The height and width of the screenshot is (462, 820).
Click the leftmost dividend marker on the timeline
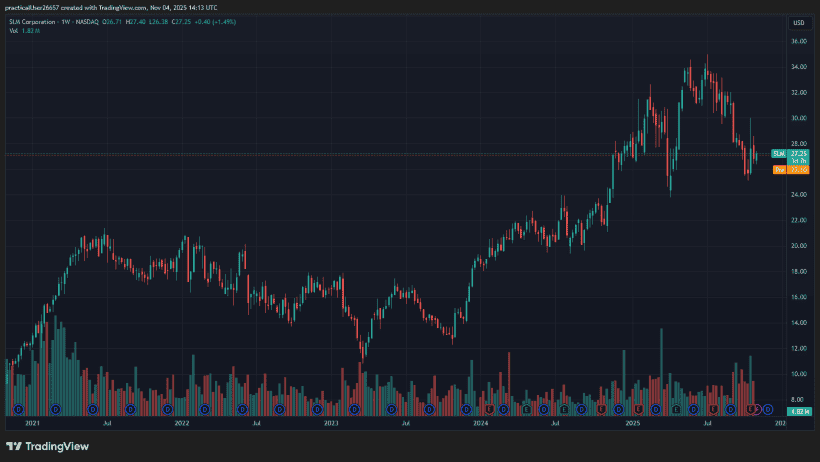[x=19, y=409]
